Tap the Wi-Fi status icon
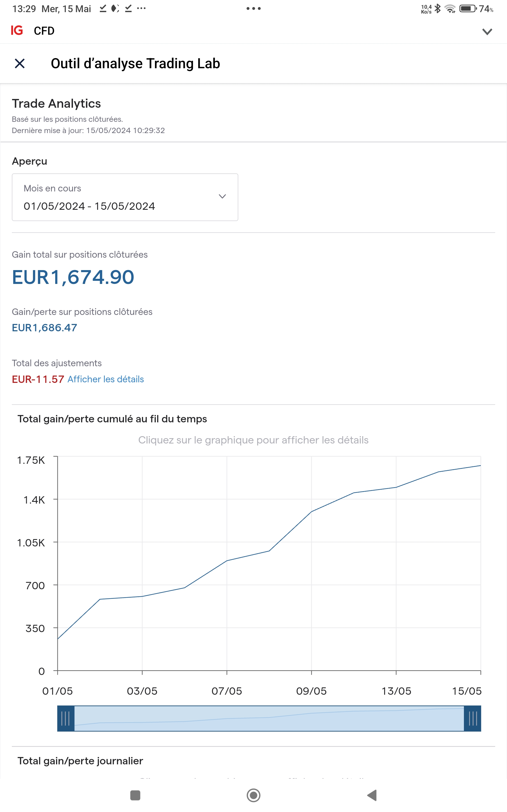Viewport: 507px width, 812px height. click(450, 8)
